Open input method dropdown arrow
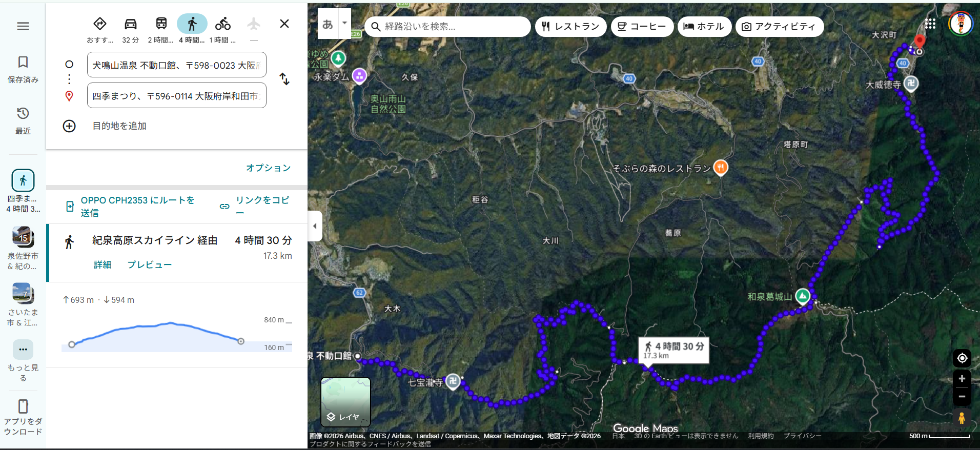The image size is (980, 450). [x=344, y=23]
